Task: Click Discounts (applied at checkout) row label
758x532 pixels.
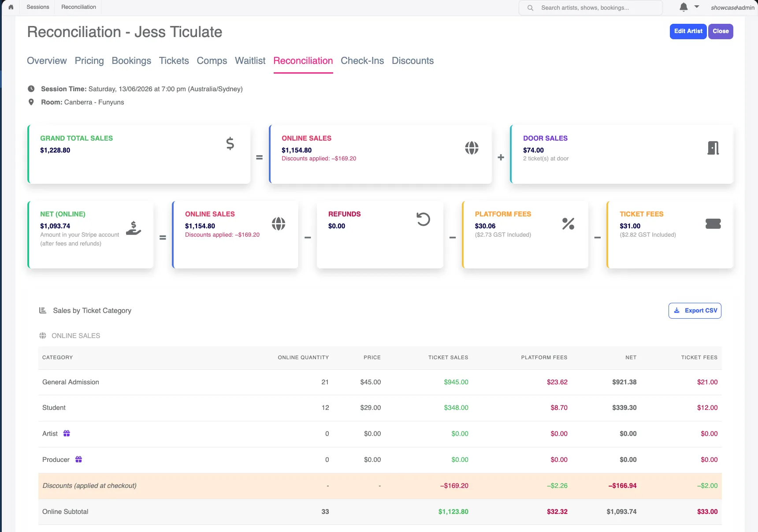Action: click(x=89, y=486)
